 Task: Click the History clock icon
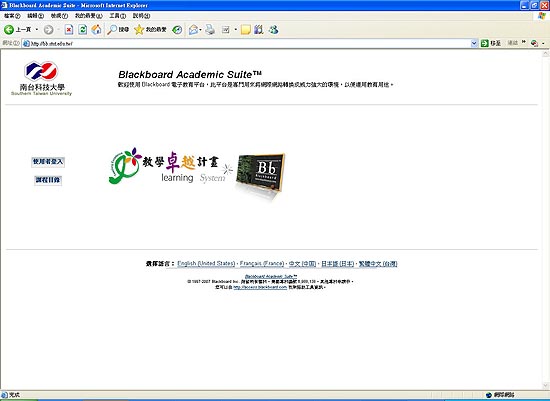coord(177,30)
